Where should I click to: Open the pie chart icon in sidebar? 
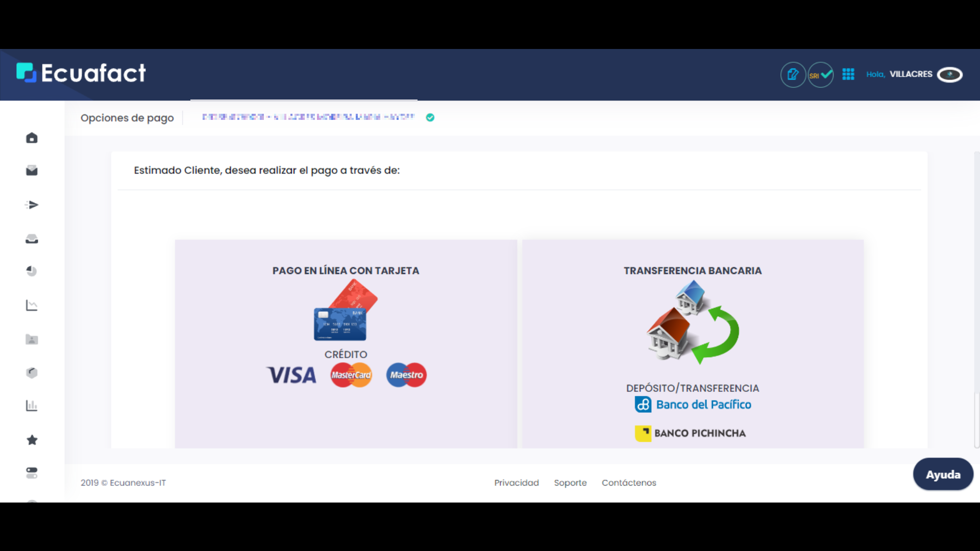tap(32, 271)
